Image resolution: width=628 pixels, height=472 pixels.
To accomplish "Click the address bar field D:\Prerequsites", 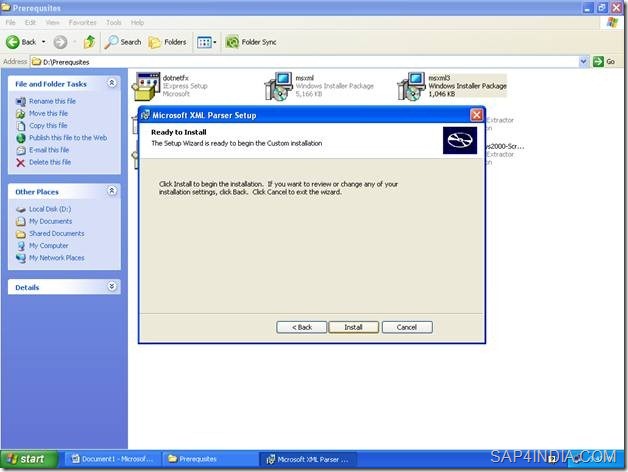I will tap(304, 62).
